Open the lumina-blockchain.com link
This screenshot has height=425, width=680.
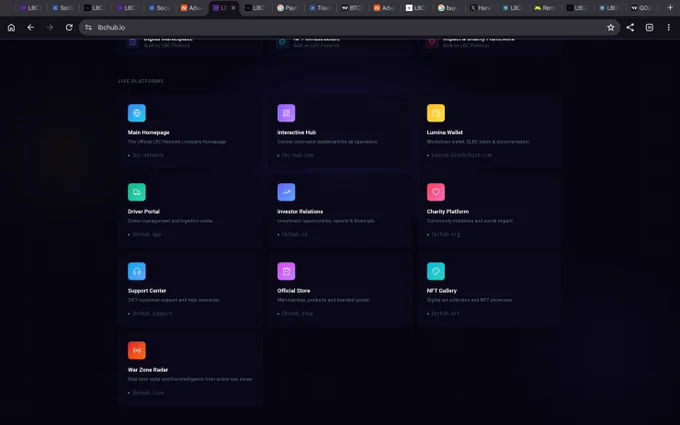click(x=461, y=155)
